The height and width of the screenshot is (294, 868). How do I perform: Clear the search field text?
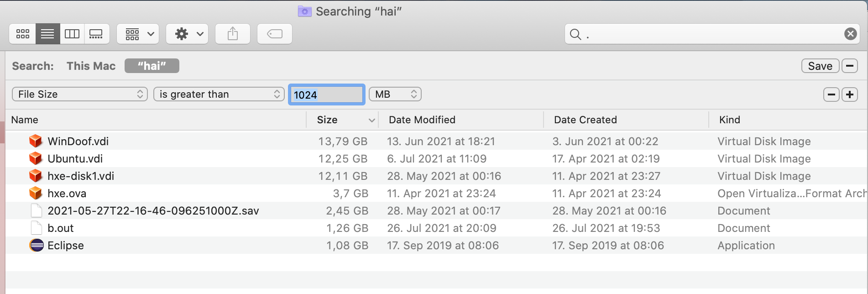[850, 34]
